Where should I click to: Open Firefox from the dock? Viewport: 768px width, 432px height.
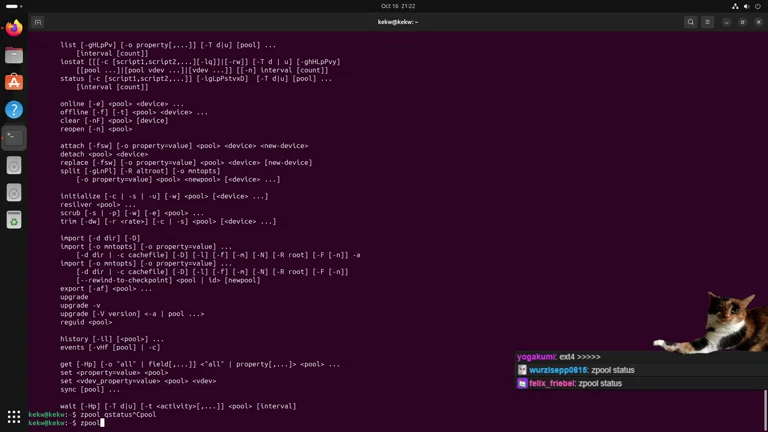click(14, 28)
